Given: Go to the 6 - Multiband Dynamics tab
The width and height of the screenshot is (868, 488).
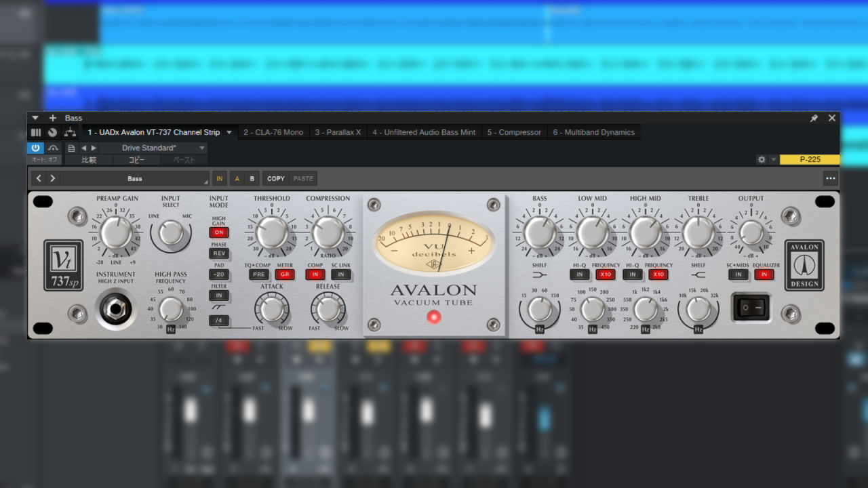Looking at the screenshot, I should point(593,132).
